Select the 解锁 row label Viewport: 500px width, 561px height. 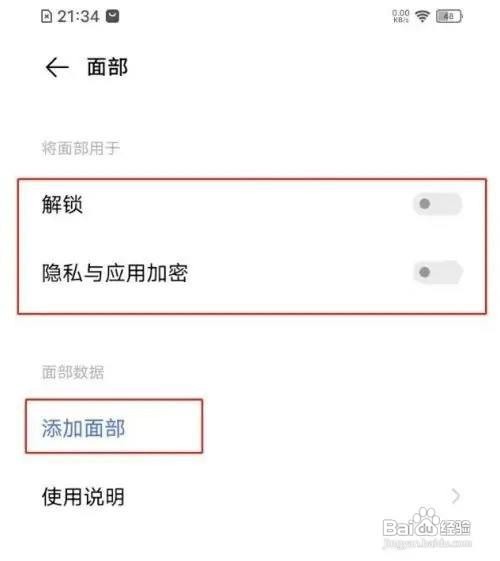pos(62,204)
